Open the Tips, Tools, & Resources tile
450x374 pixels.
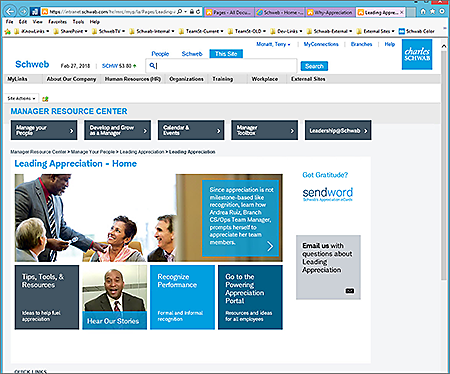(47, 297)
